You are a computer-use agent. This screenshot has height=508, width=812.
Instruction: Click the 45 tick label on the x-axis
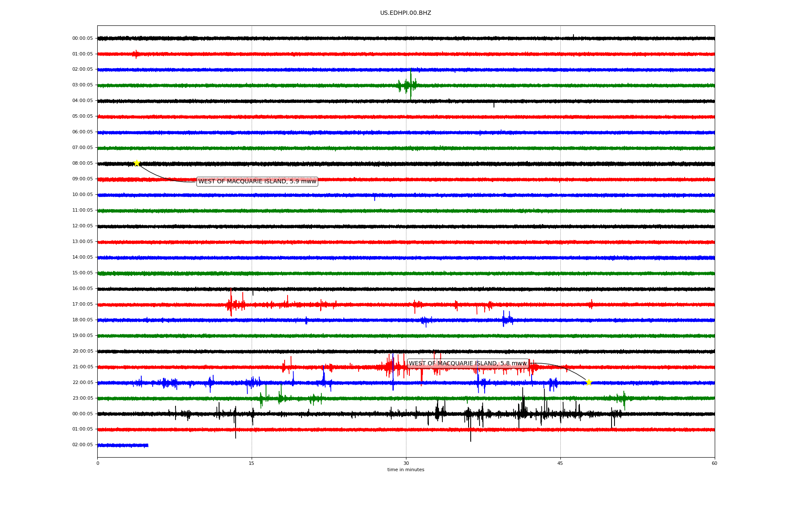point(560,463)
